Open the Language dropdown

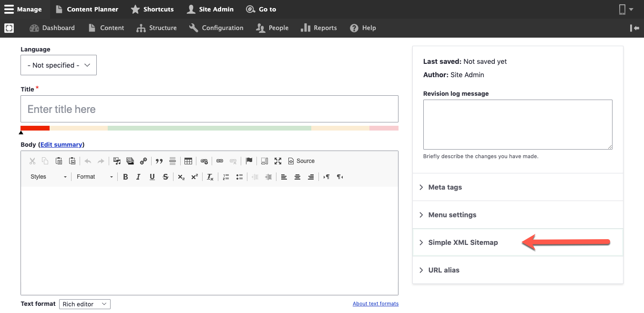(59, 65)
